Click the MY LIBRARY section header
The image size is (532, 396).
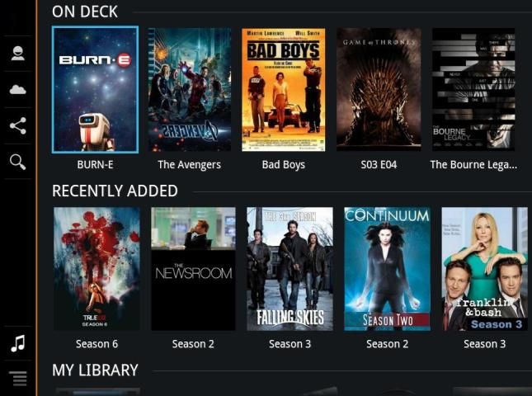coord(95,370)
